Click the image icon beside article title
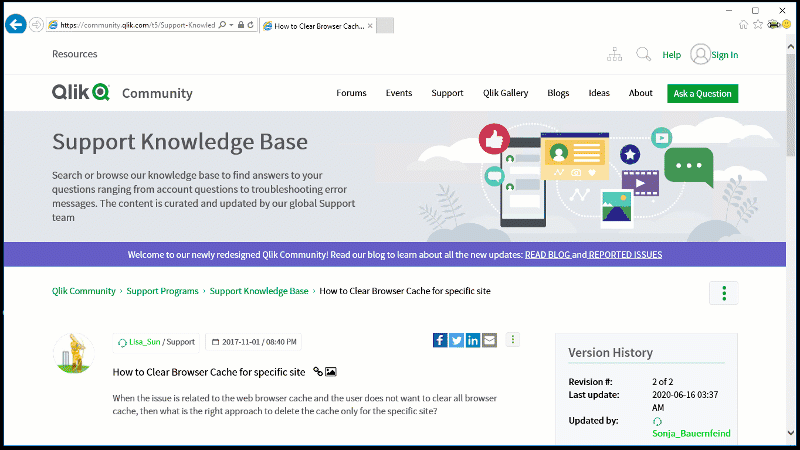The image size is (800, 450). pyautogui.click(x=331, y=372)
